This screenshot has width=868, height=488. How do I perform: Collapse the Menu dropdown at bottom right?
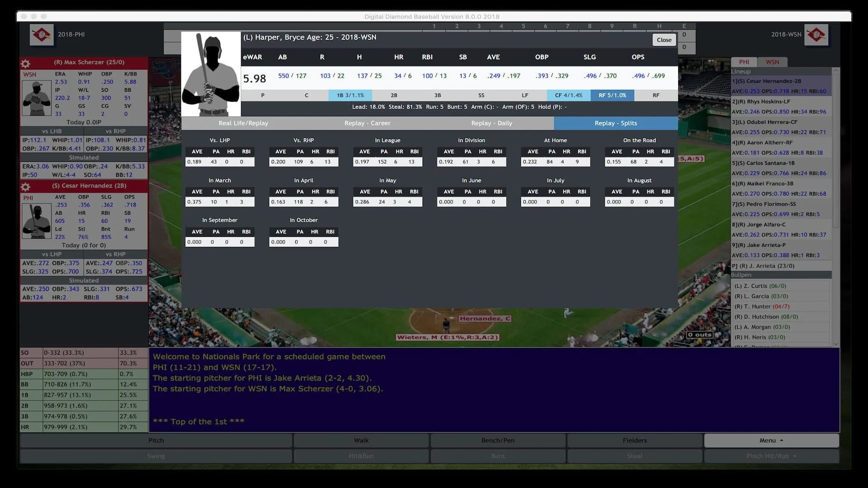771,440
